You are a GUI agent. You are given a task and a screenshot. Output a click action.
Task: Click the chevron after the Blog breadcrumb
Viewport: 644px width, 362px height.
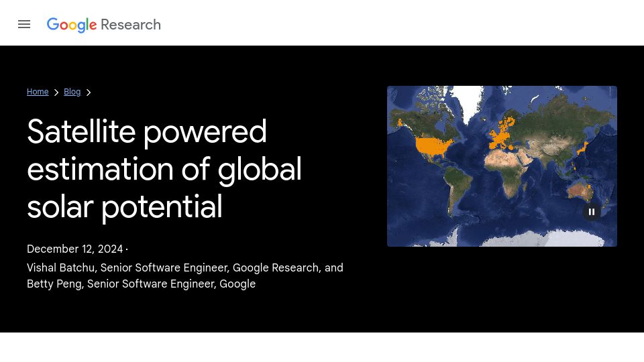[x=89, y=93]
